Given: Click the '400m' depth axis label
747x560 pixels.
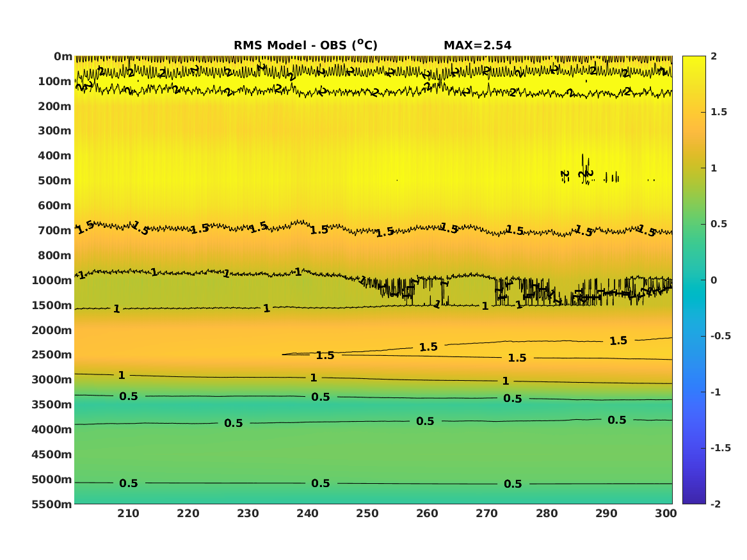Looking at the screenshot, I should click(55, 156).
